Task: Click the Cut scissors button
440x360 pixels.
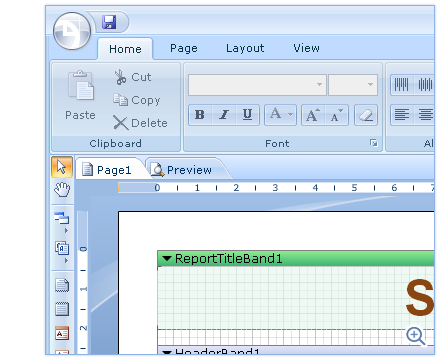Action: click(x=133, y=77)
